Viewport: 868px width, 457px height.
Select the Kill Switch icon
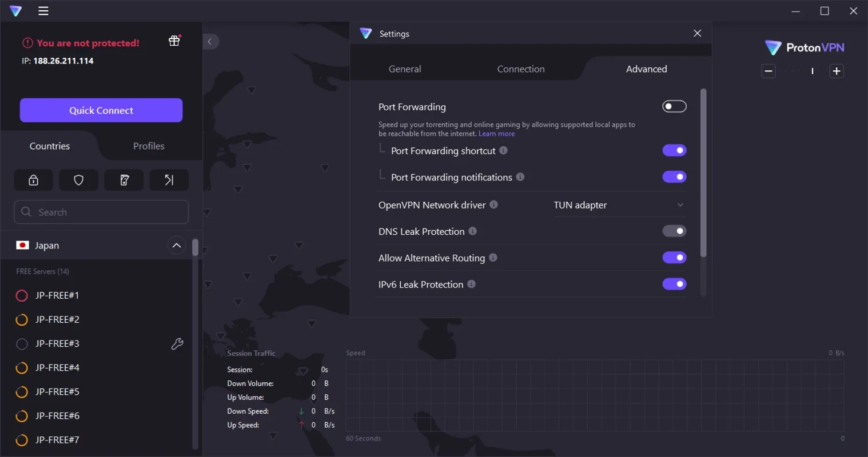click(124, 180)
